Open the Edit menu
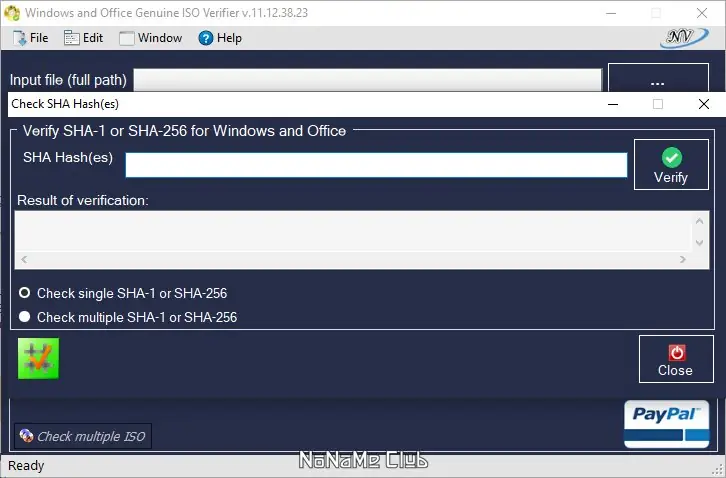The width and height of the screenshot is (726, 478). click(x=84, y=38)
